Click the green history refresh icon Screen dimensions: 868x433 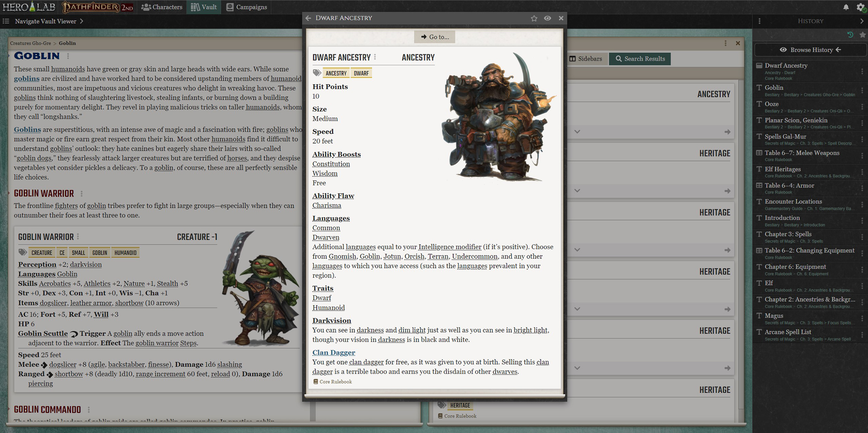[850, 35]
